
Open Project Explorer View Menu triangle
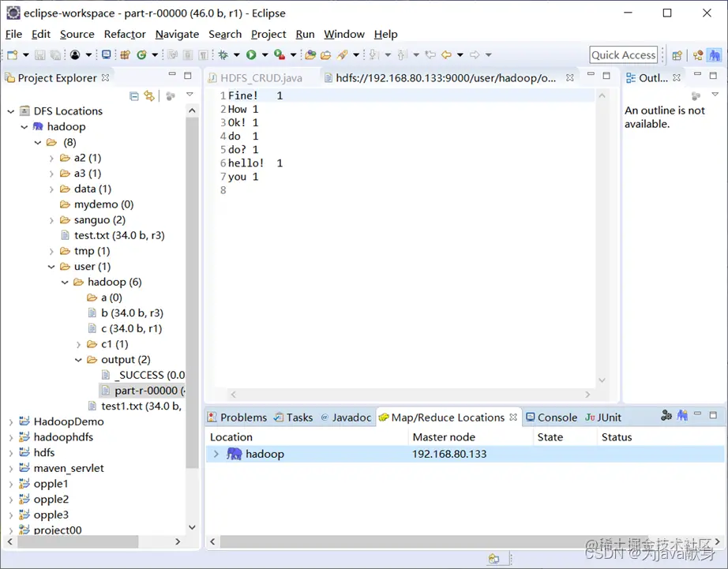190,94
